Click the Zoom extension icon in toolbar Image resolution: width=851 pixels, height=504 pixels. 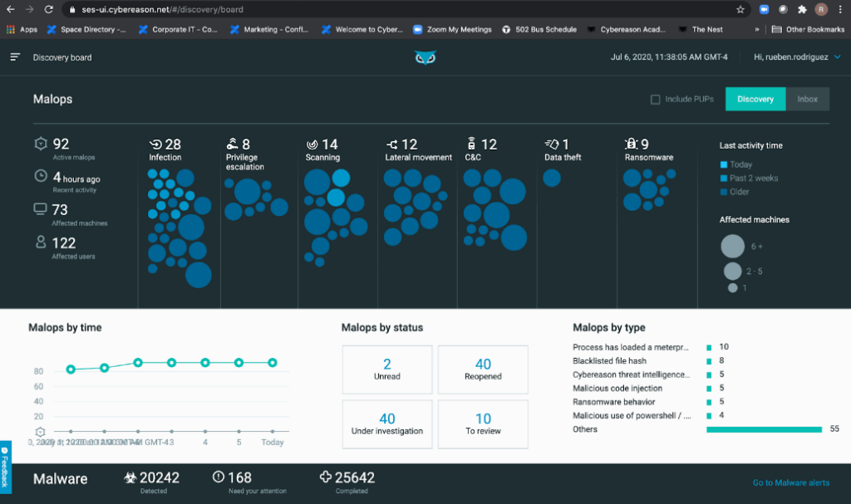[764, 9]
